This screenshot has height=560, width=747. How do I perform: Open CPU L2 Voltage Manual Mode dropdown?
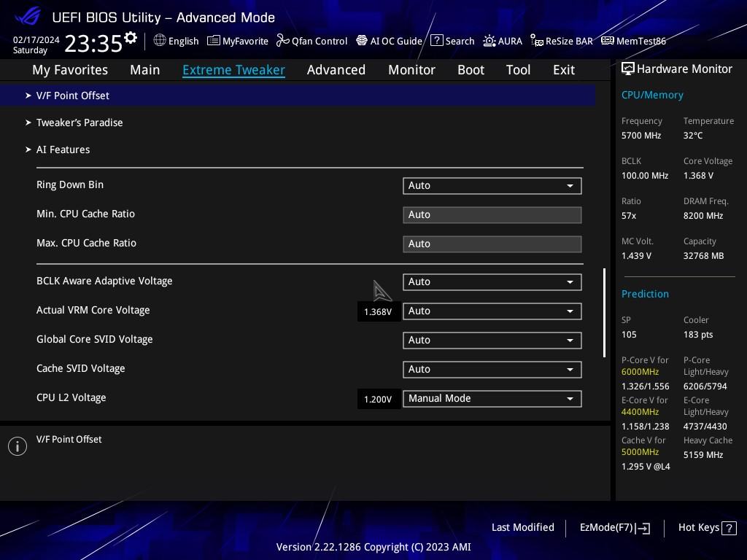click(492, 399)
